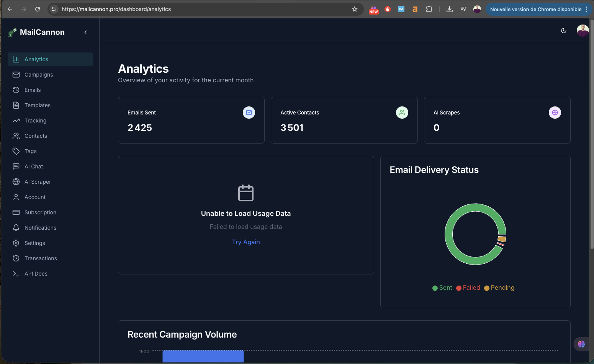Click the Tracking trend-line icon
Image resolution: width=594 pixels, height=364 pixels.
16,121
